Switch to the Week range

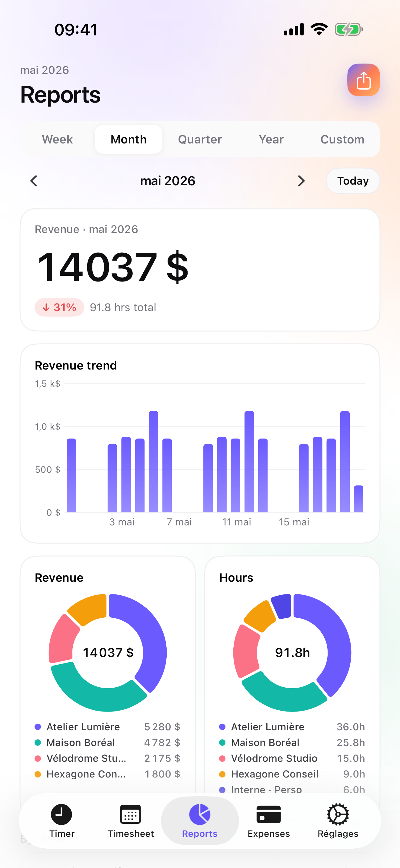coord(57,140)
